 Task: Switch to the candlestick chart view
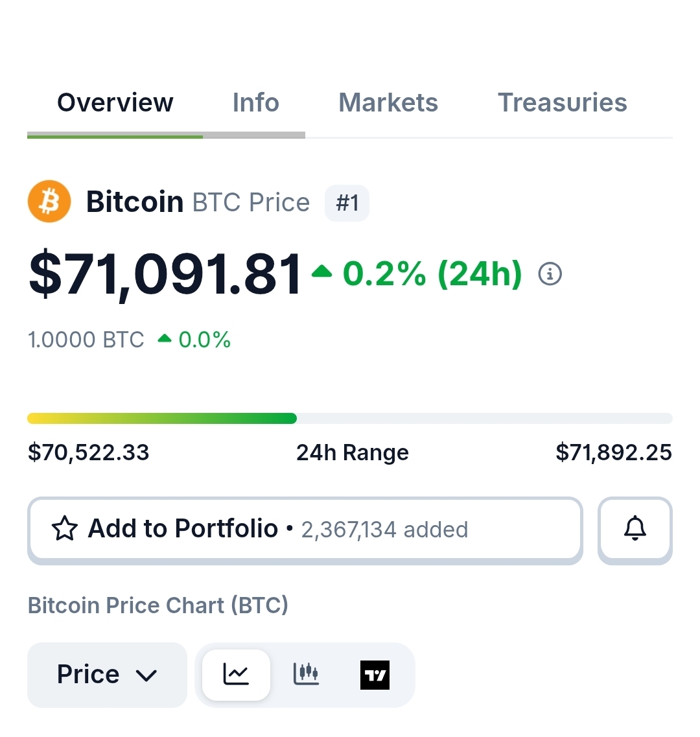(x=305, y=675)
